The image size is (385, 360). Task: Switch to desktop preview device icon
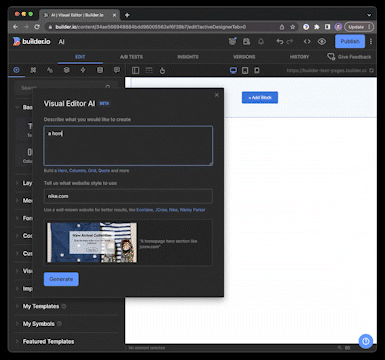pos(233,70)
